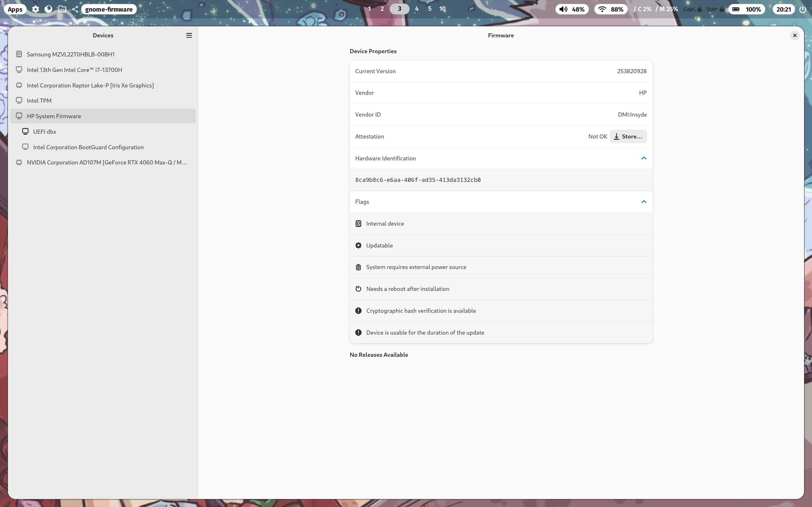Click the NVIDIA GeForce RTX chip icon
This screenshot has width=812, height=507.
19,163
